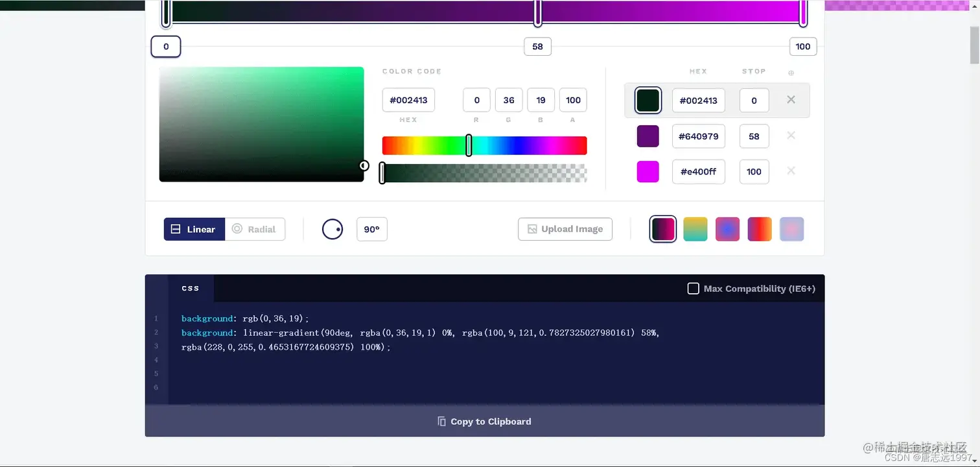Select Linear gradient type

click(194, 229)
